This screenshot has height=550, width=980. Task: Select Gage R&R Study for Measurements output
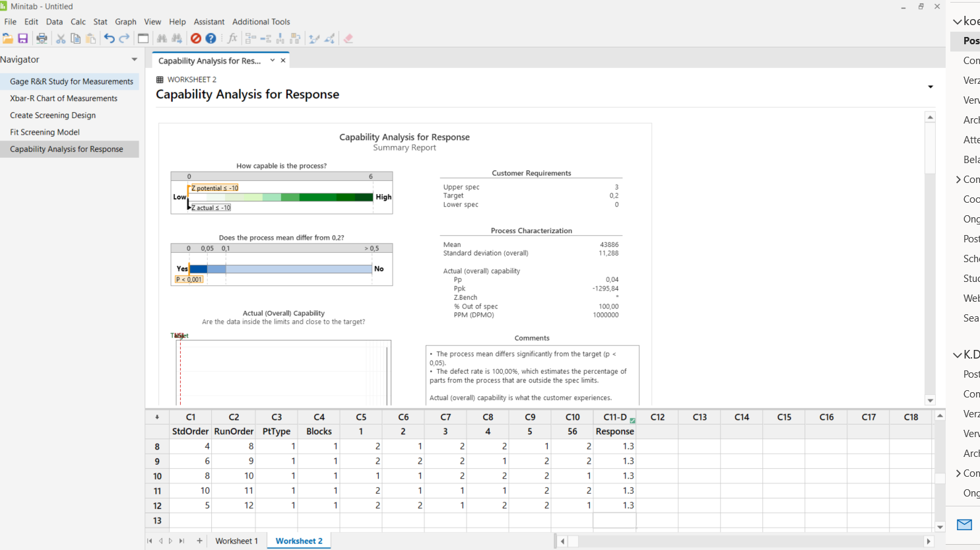pyautogui.click(x=70, y=81)
